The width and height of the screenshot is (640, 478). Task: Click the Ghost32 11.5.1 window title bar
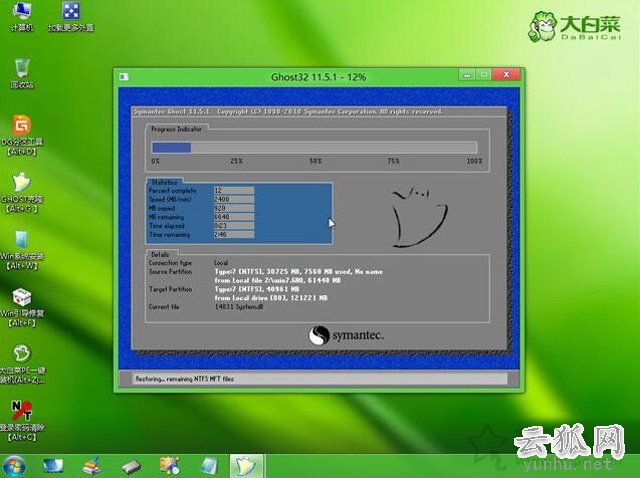[x=300, y=76]
